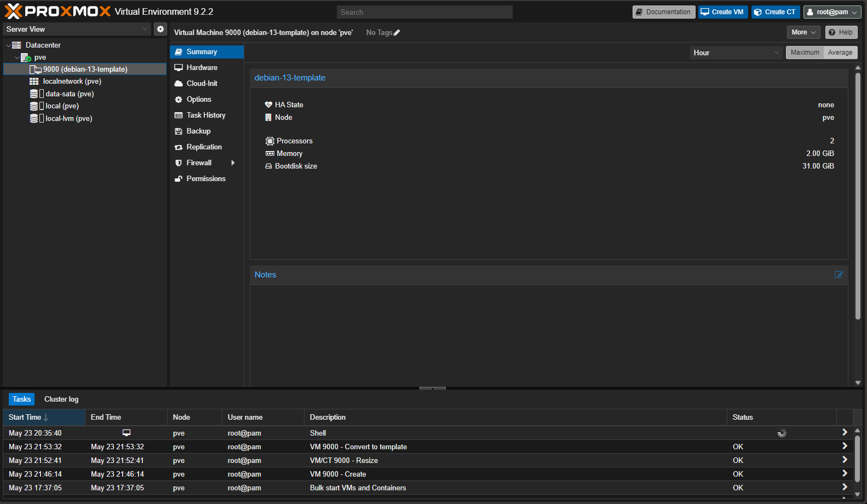Open the Options section
The width and height of the screenshot is (867, 504).
point(207,100)
